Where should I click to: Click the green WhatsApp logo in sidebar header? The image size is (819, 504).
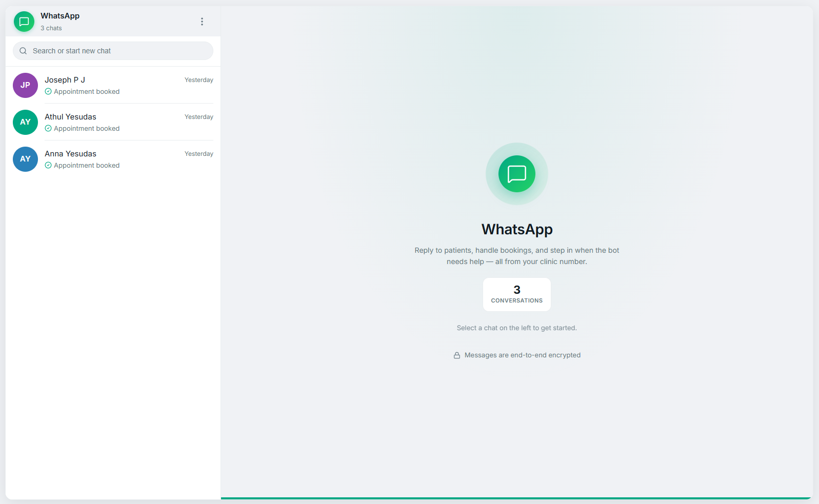point(24,22)
